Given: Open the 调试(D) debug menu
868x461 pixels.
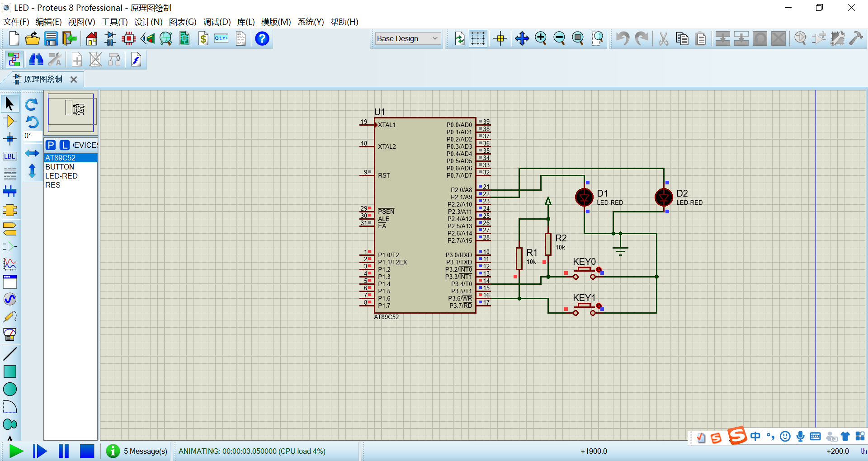Looking at the screenshot, I should click(x=217, y=22).
